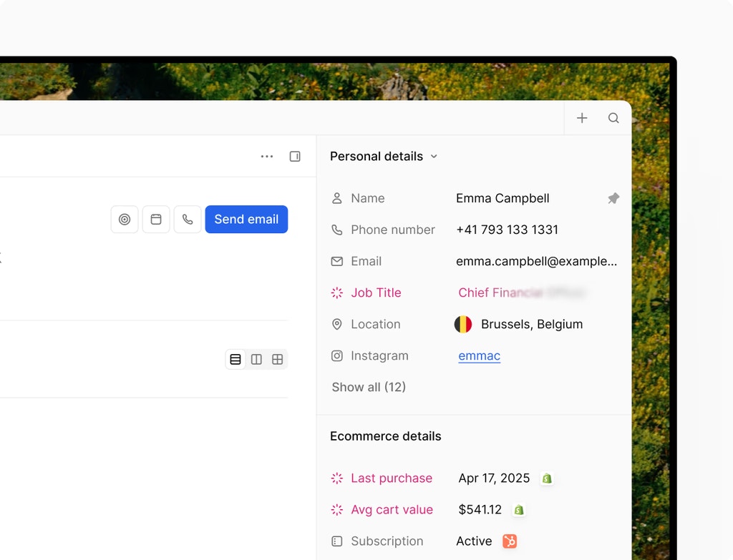Open the emmac Instagram link
Viewport: 733px width, 560px height.
click(478, 355)
